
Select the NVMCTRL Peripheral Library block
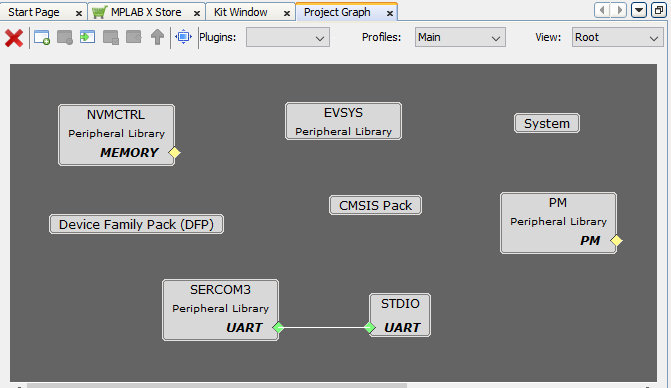[x=116, y=135]
